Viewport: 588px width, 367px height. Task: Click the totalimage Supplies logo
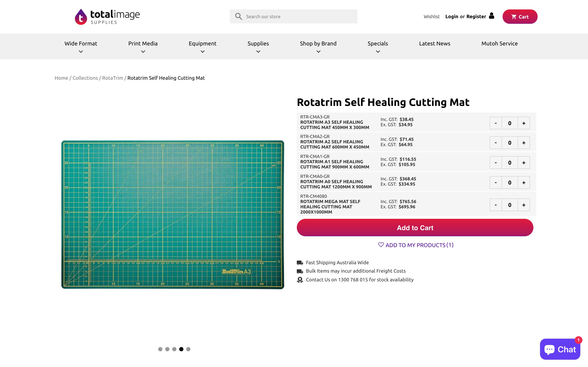[x=107, y=16]
